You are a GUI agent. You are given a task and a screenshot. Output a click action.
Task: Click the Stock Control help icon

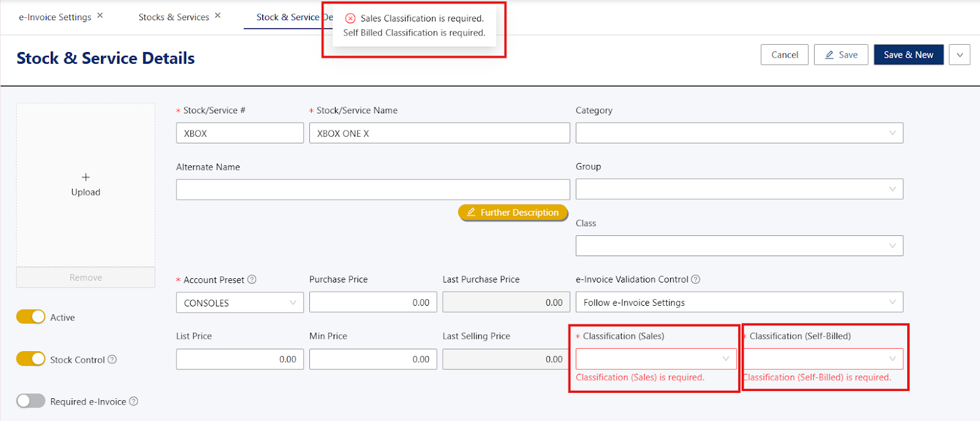click(112, 360)
